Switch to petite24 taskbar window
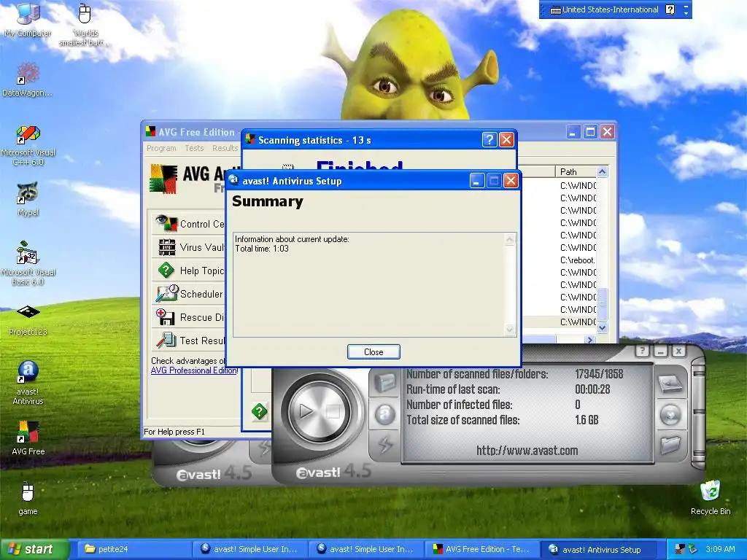The width and height of the screenshot is (747, 560). 134,549
